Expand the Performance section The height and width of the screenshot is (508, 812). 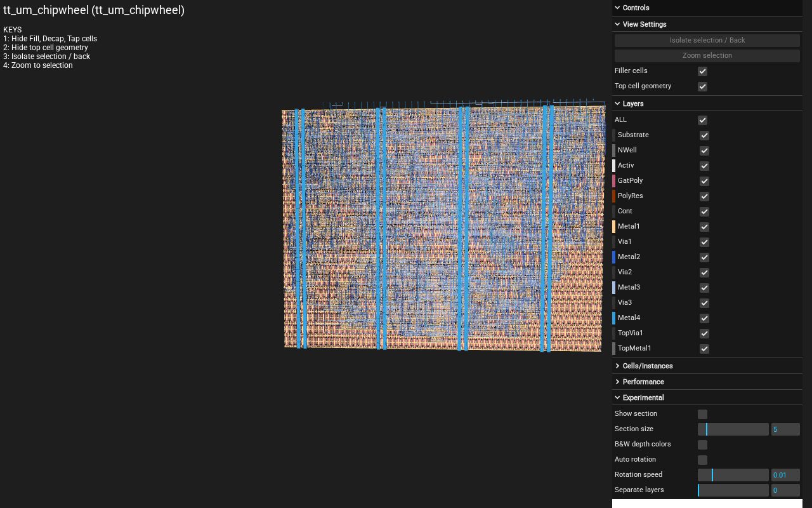coord(707,382)
